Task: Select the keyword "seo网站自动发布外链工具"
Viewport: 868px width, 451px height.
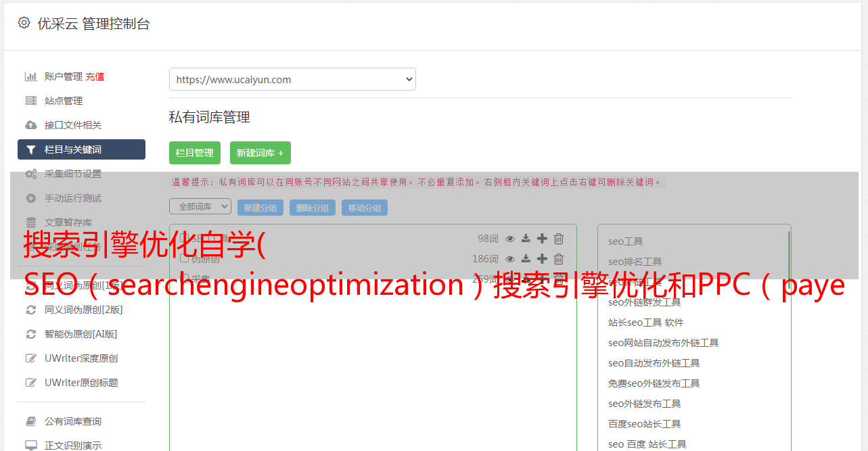Action: (664, 343)
